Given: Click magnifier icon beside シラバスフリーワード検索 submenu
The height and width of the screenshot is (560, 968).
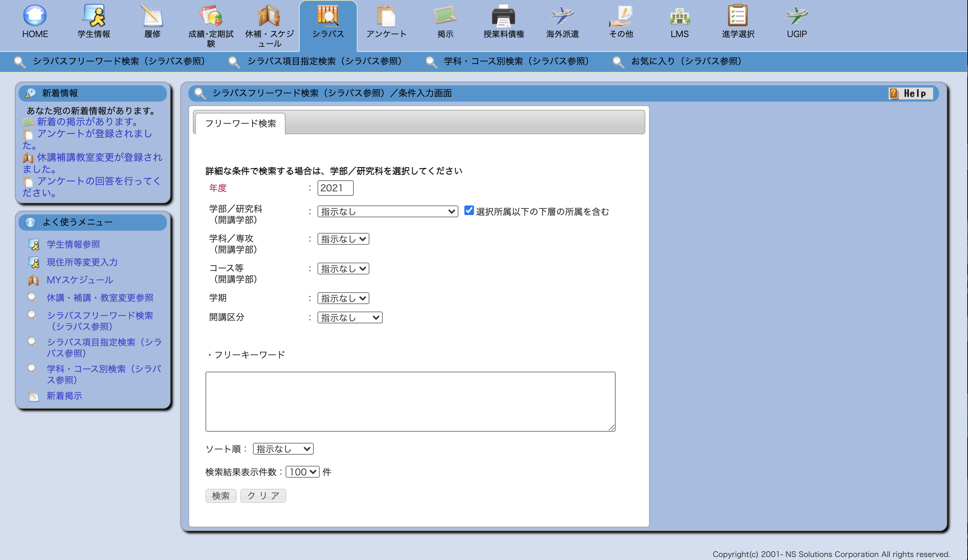Looking at the screenshot, I should pos(20,62).
